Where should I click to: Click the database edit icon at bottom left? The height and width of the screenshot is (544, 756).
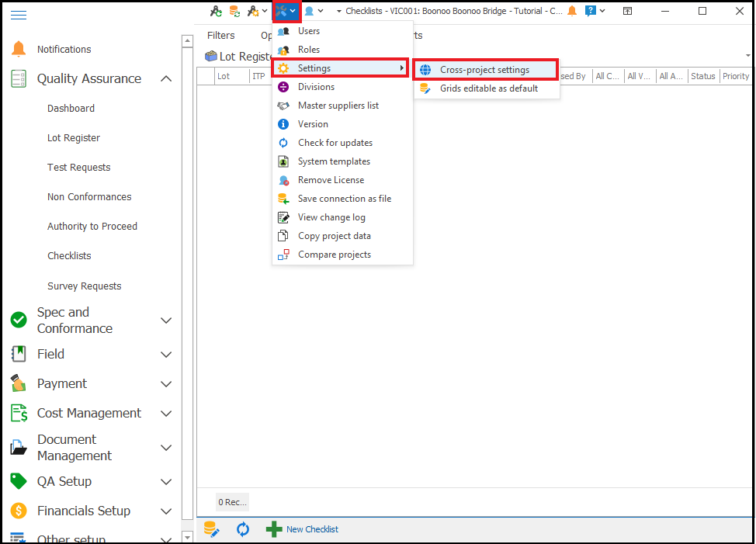(211, 529)
